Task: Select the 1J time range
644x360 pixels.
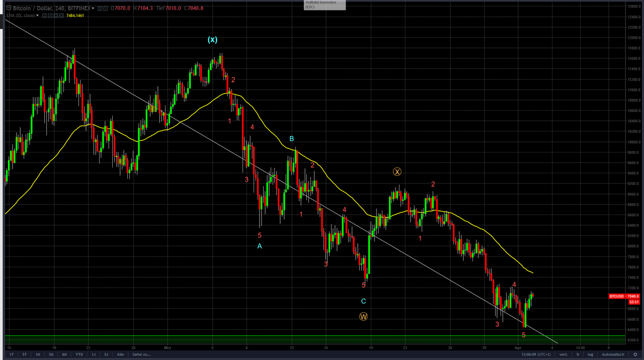Action: click(x=94, y=354)
